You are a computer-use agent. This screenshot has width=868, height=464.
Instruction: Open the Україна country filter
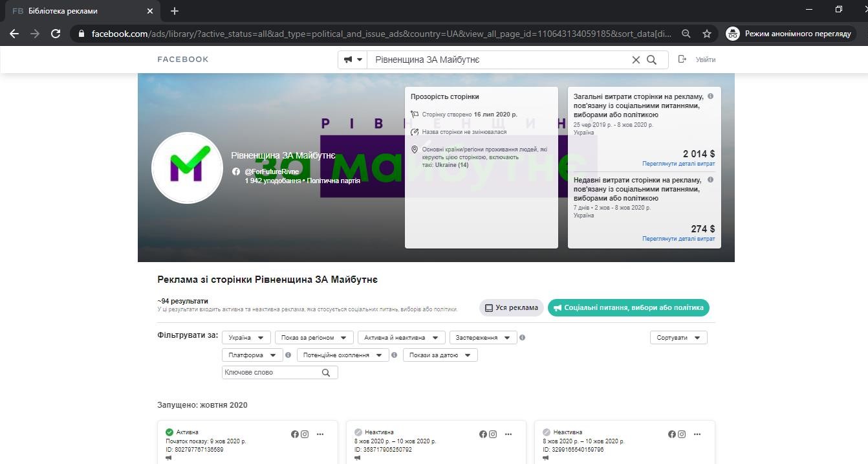(x=246, y=338)
